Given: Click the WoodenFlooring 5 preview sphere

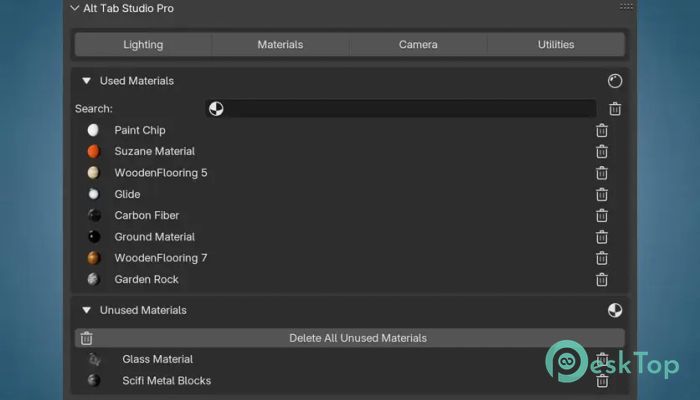Looking at the screenshot, I should [93, 172].
